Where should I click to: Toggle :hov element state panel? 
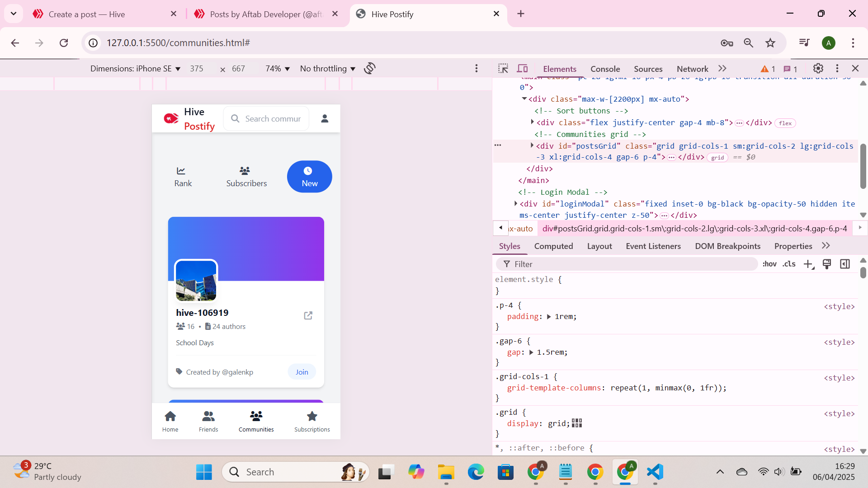pyautogui.click(x=769, y=264)
